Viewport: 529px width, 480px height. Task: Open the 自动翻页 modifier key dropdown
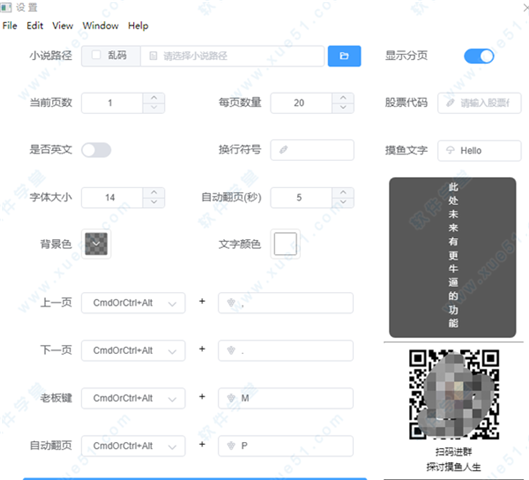pyautogui.click(x=133, y=446)
